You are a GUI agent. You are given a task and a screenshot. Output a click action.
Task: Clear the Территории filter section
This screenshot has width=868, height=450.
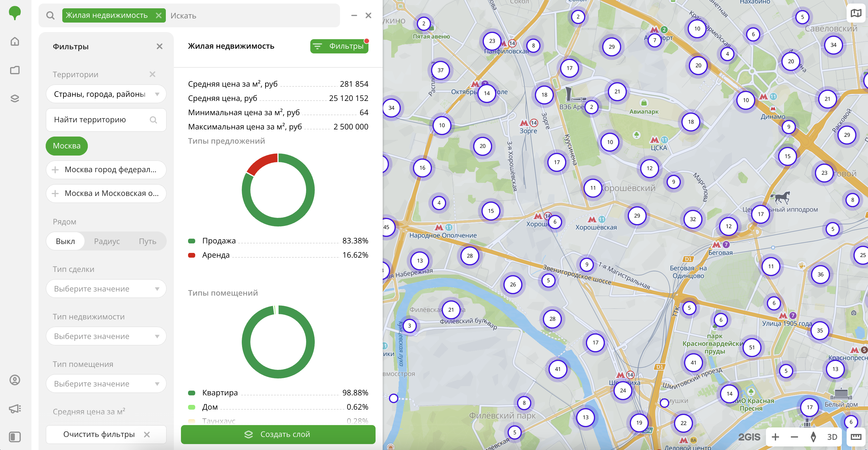pos(152,74)
